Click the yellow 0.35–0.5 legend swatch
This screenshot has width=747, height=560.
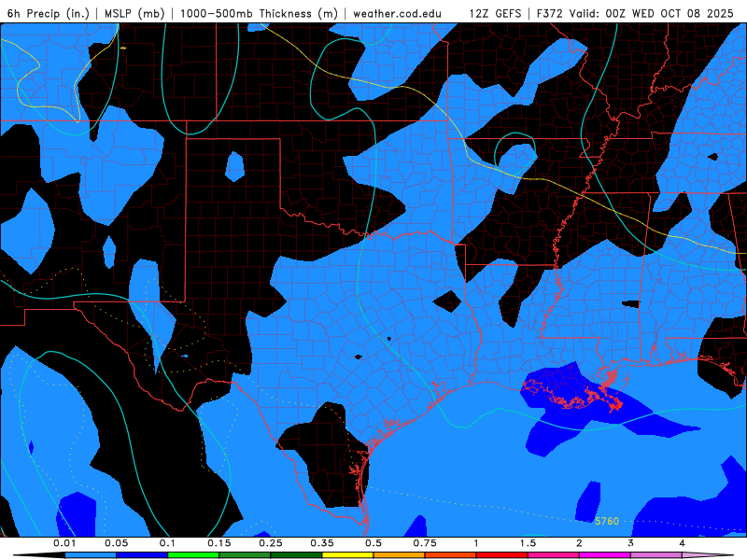point(347,555)
